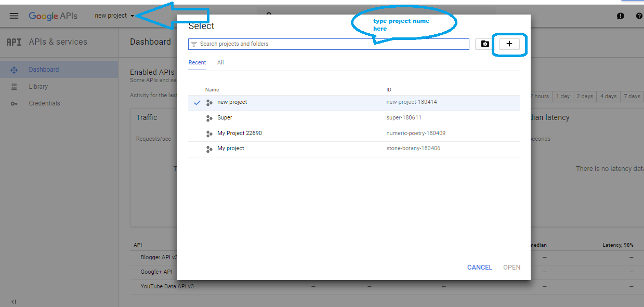Click the ID stone-botany-180406
The height and width of the screenshot is (307, 644).
point(414,149)
